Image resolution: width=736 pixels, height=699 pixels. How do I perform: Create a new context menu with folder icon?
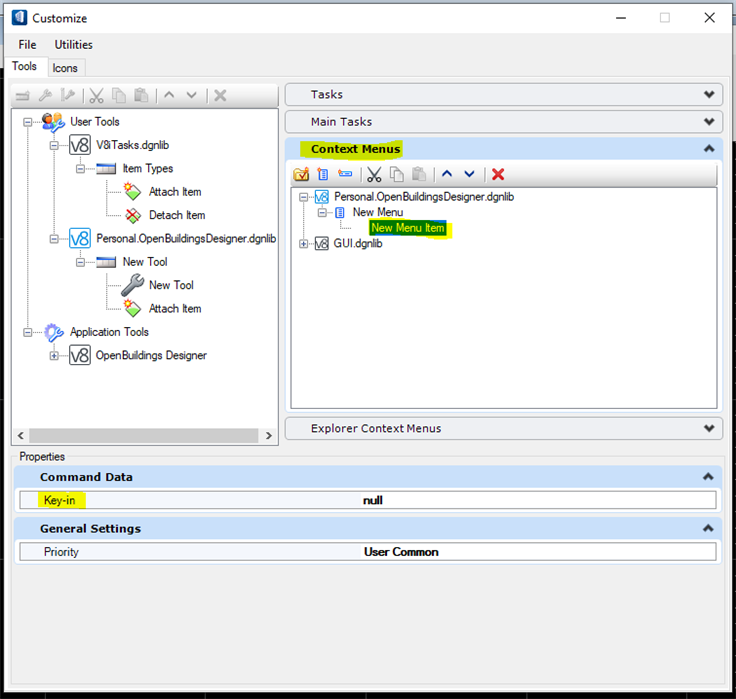[x=301, y=175]
